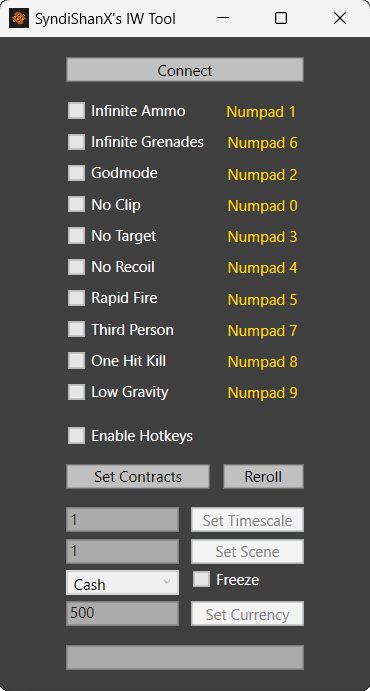This screenshot has height=691, width=370.
Task: Enable One Hit Kill checkbox
Action: pyautogui.click(x=76, y=360)
